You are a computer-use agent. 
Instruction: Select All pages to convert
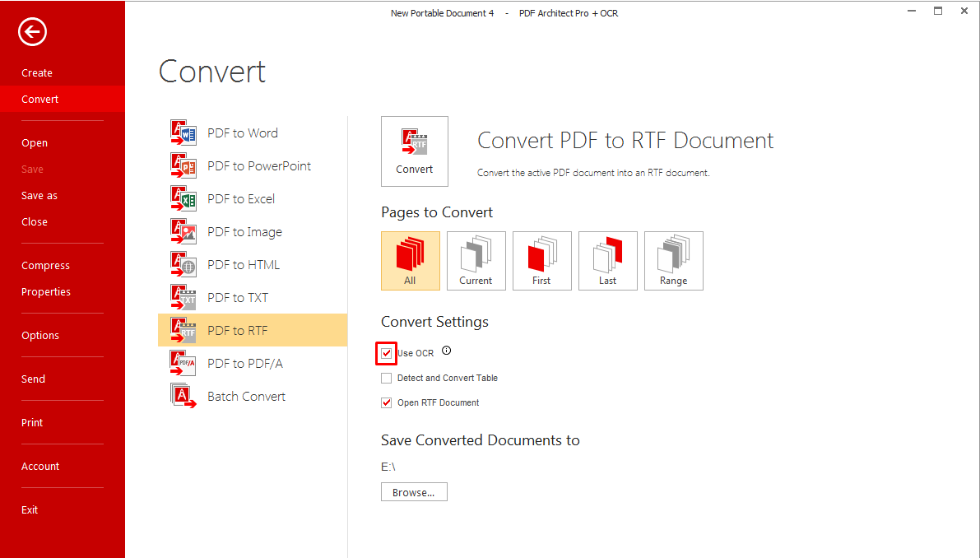pyautogui.click(x=411, y=261)
